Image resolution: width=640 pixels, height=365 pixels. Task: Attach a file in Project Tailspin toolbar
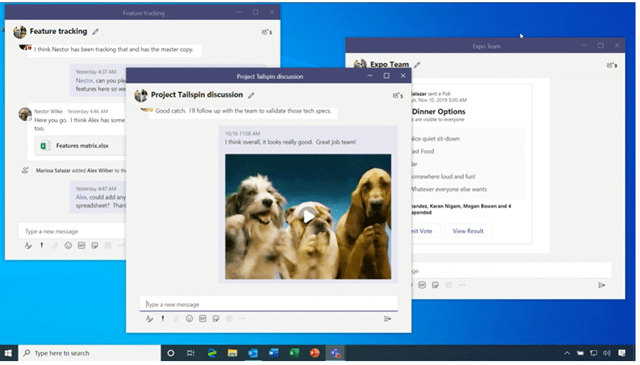coord(176,319)
